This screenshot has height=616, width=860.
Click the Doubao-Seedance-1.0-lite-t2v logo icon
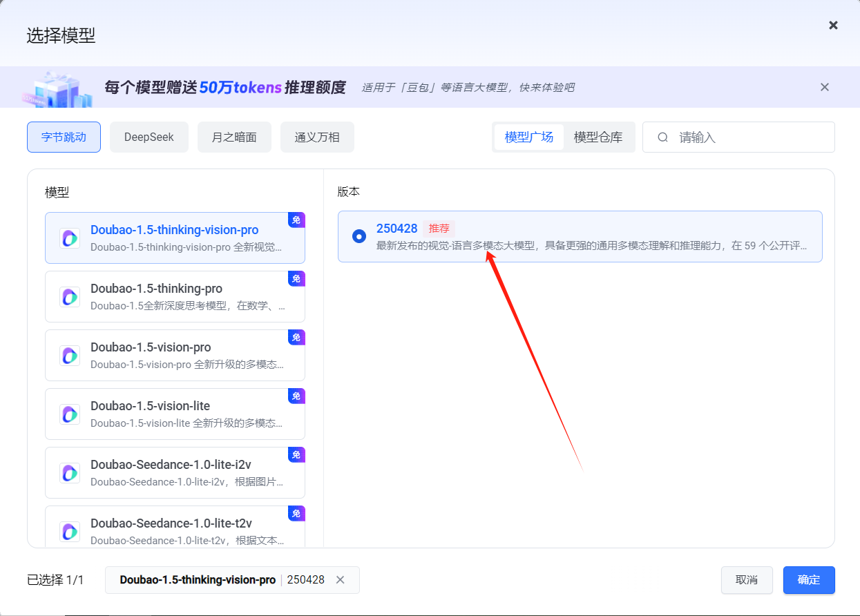tap(70, 532)
